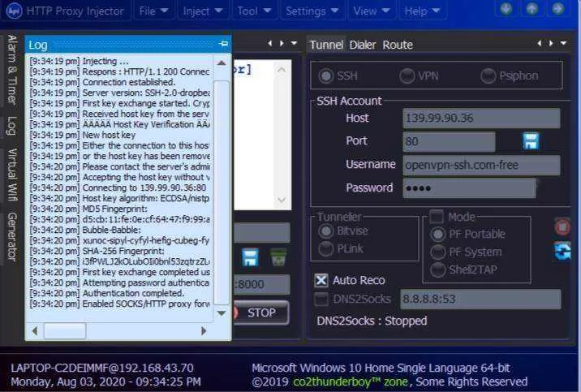The image size is (581, 392).
Task: Click the log horizontal scroll left arrow
Action: [35, 330]
